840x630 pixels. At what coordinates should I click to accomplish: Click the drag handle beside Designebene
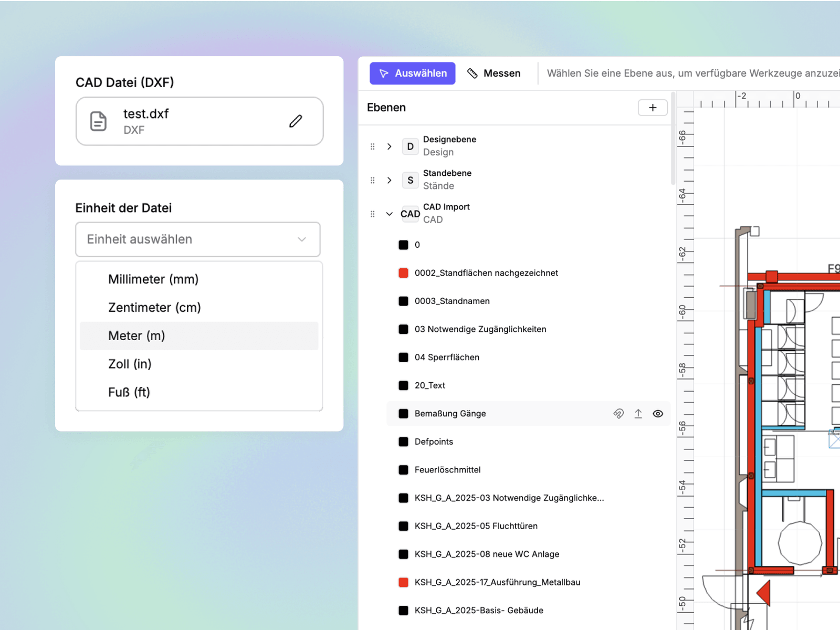pos(373,146)
